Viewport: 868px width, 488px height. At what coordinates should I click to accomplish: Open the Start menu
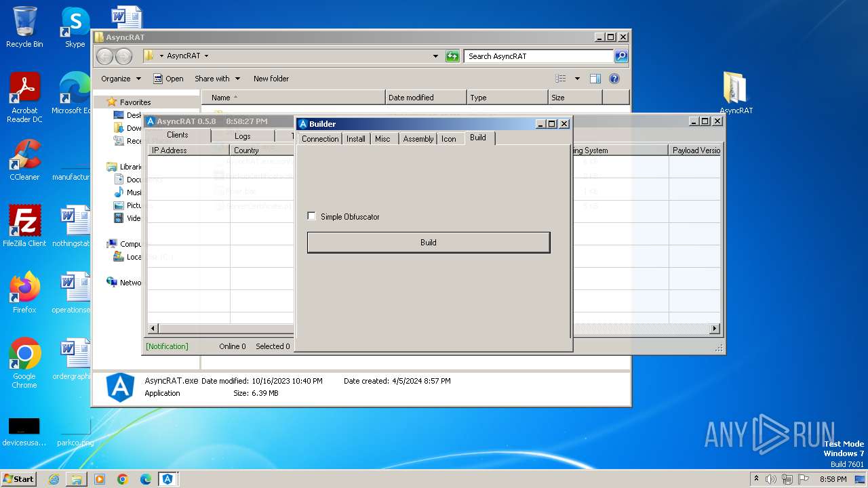19,479
